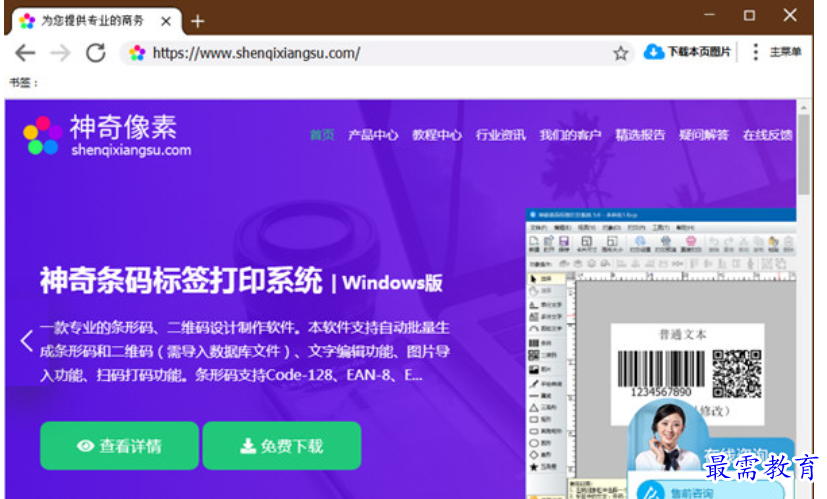Click the green 免费下载 button
827x499 pixels.
tap(282, 446)
